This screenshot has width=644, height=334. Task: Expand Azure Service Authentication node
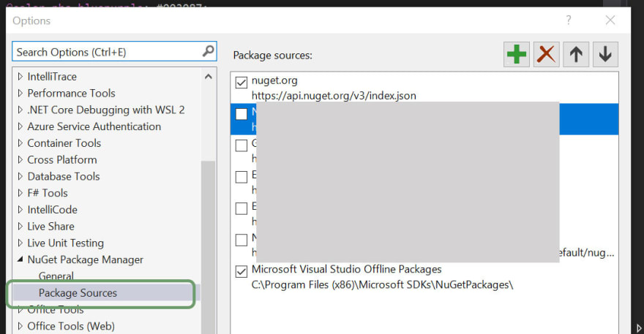click(x=20, y=126)
